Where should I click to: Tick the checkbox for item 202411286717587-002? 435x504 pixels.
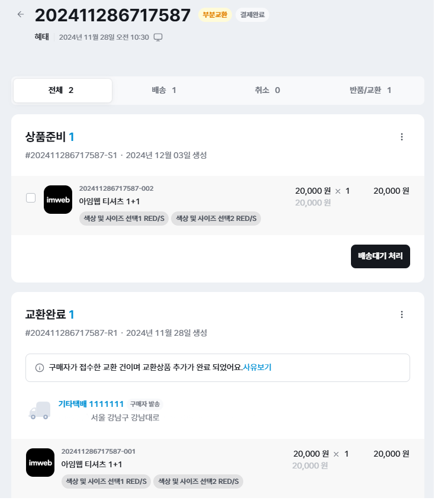pyautogui.click(x=31, y=198)
